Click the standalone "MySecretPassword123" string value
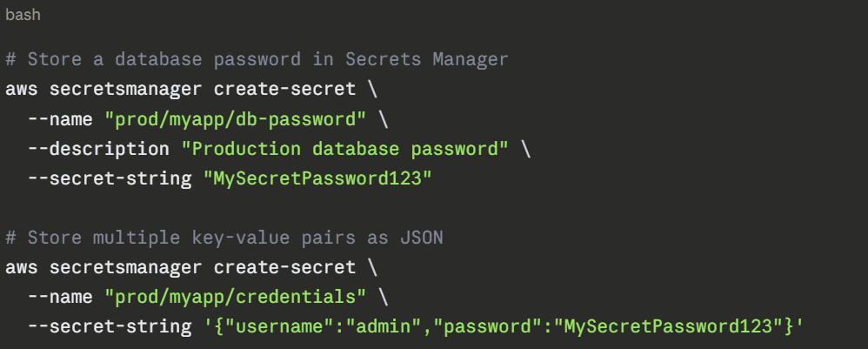This screenshot has height=349, width=868. pyautogui.click(x=317, y=178)
